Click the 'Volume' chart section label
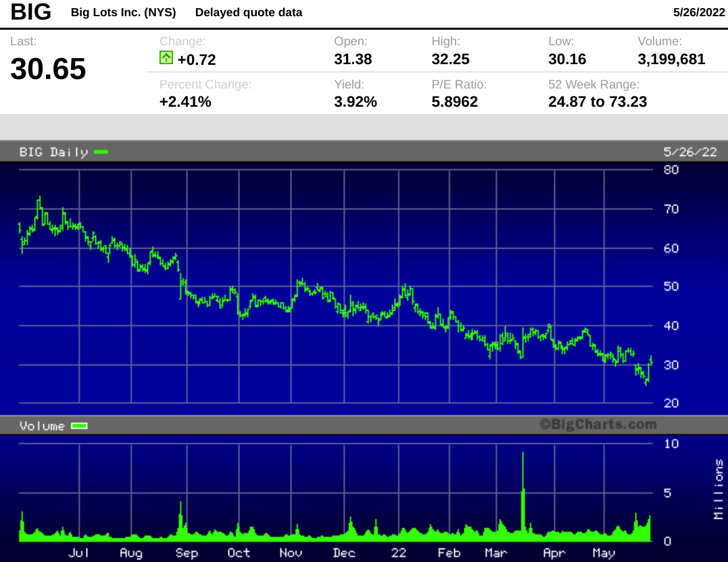The height and width of the screenshot is (562, 728). click(43, 426)
